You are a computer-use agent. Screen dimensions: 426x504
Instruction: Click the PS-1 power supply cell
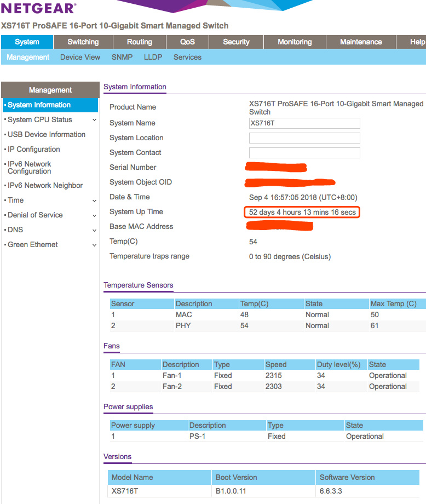197,436
